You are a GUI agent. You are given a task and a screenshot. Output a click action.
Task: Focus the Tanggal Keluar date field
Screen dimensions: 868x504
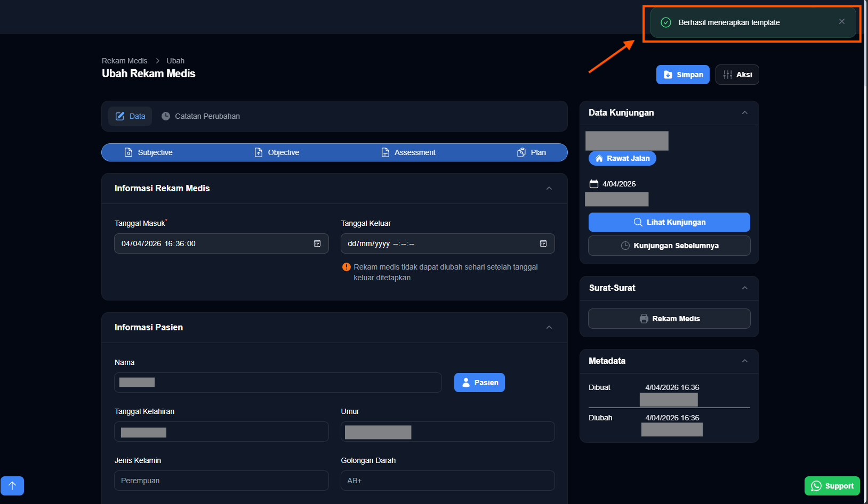[x=448, y=243]
